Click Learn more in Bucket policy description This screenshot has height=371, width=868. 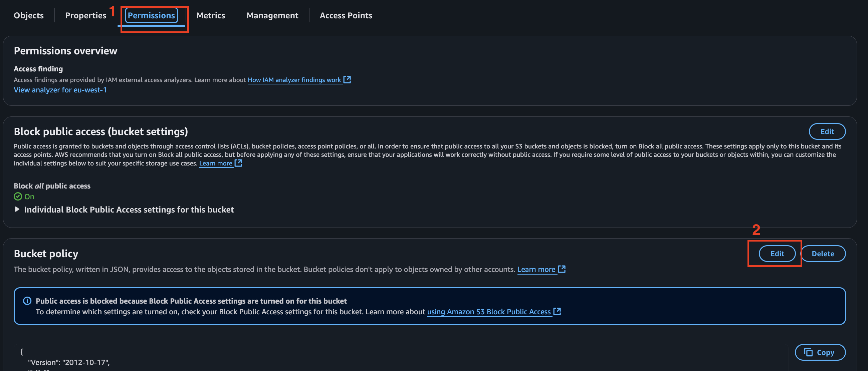[536, 269]
